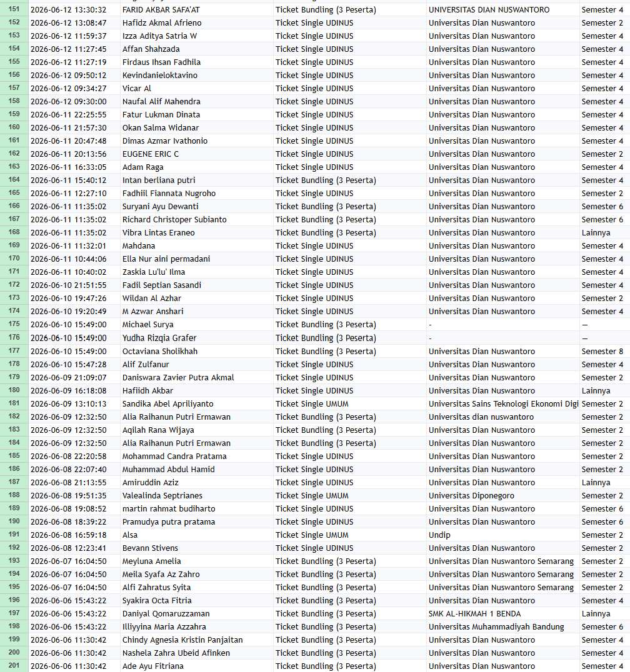Select row header 201
The height and width of the screenshot is (672, 630).
(14, 666)
